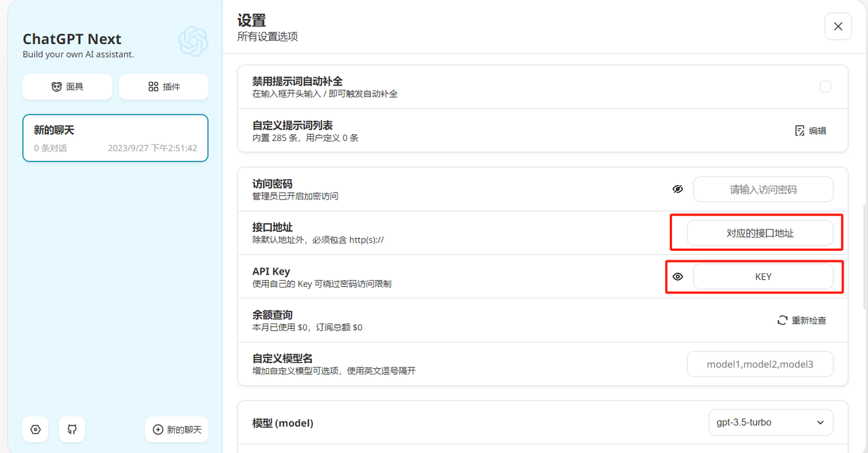Click the 余额查询 label

coord(273,315)
